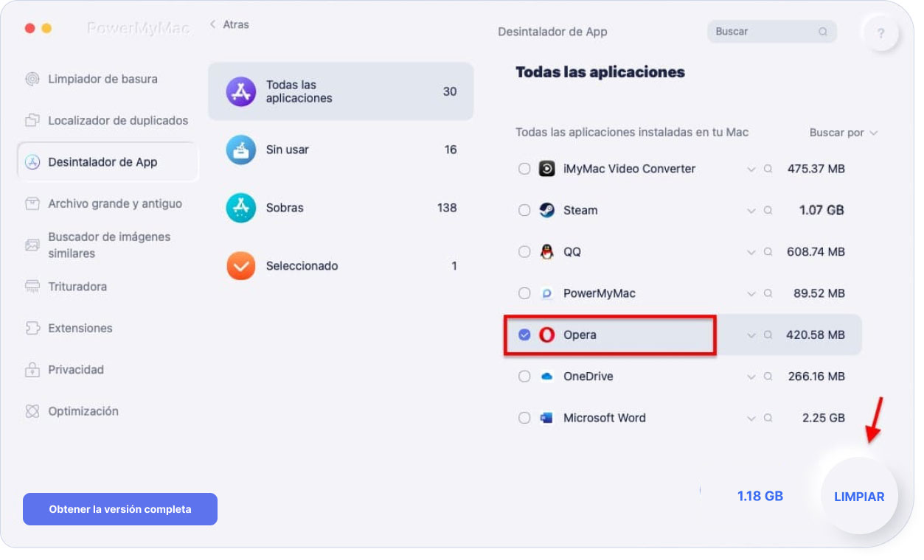Open Privacidad section
The image size is (924, 560).
point(76,369)
